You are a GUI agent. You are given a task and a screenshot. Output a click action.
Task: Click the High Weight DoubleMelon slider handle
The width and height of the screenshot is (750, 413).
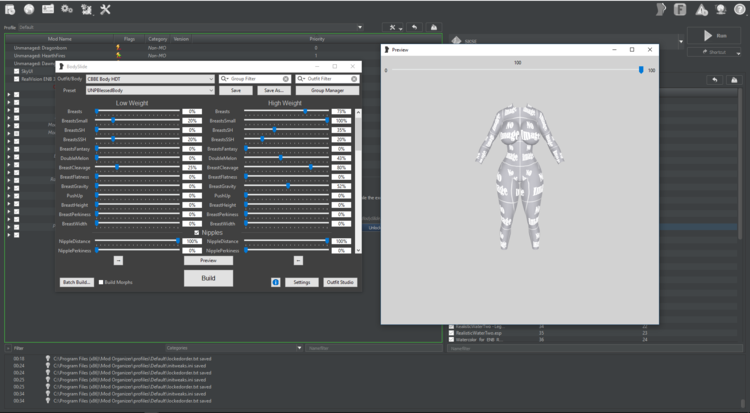coord(281,157)
